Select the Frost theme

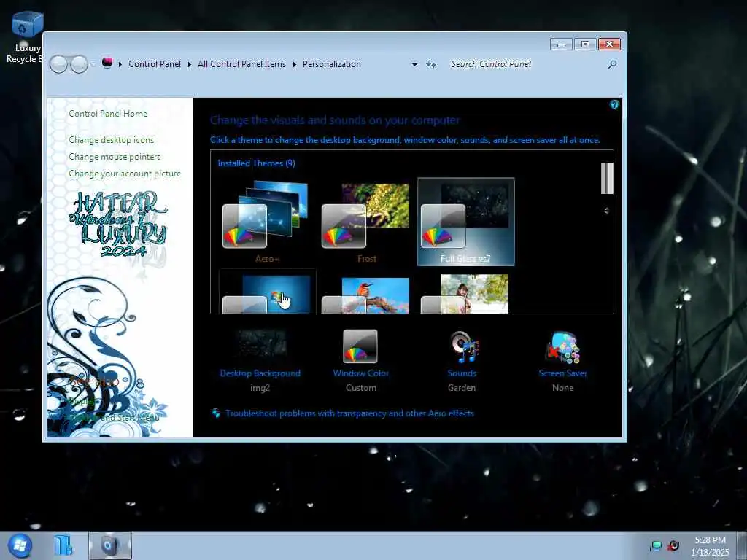click(x=366, y=222)
